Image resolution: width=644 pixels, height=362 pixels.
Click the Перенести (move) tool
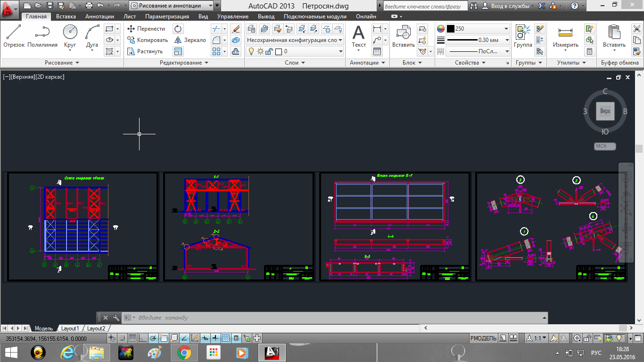(146, 29)
